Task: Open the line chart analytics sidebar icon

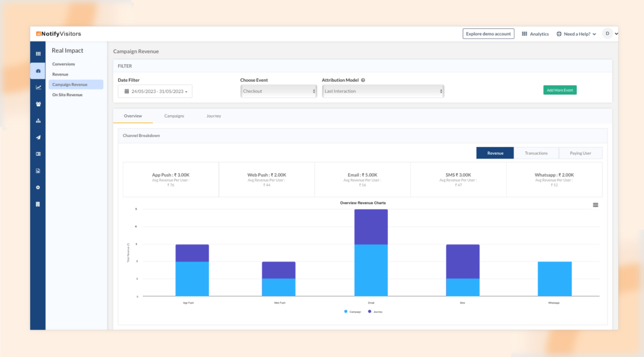Action: coord(38,87)
